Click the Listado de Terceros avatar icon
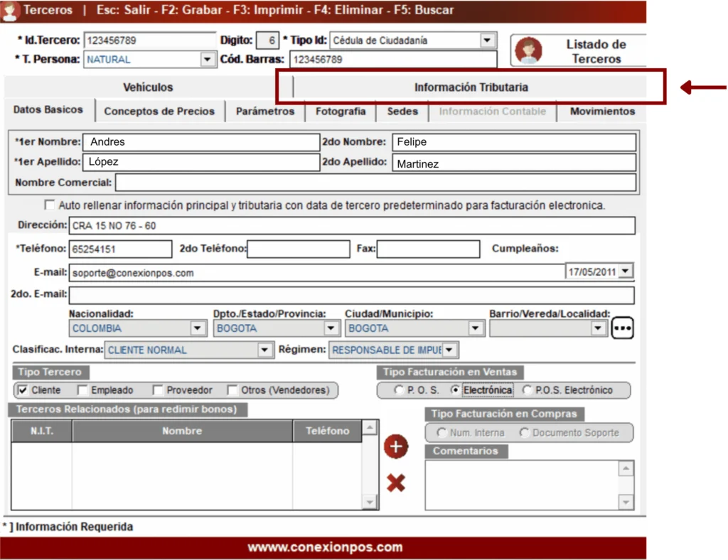 (x=529, y=50)
